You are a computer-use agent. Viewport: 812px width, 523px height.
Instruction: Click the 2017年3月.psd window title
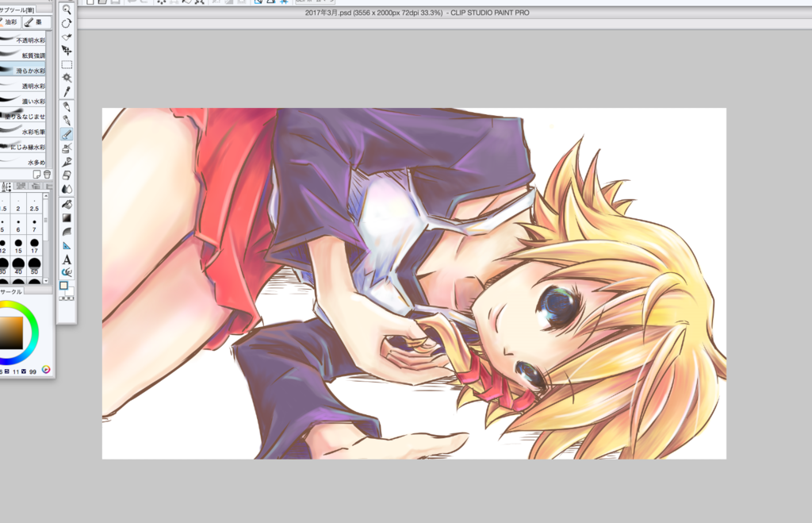[x=417, y=13]
